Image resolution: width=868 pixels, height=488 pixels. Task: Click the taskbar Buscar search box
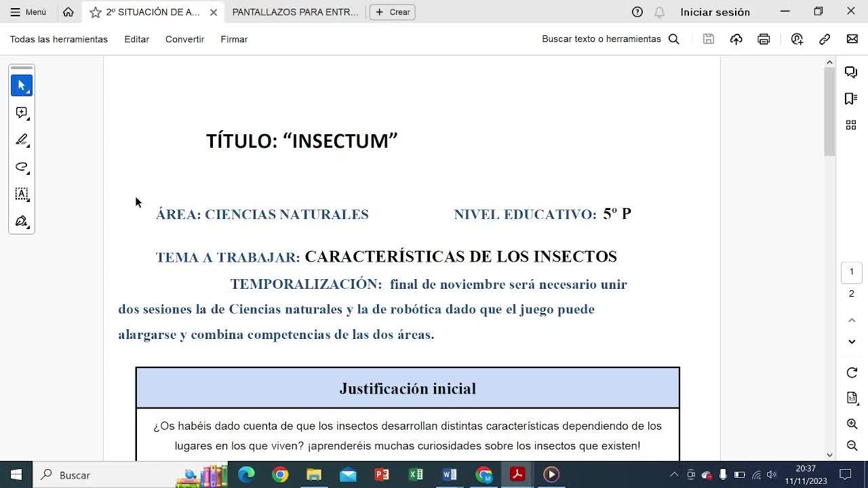click(130, 474)
